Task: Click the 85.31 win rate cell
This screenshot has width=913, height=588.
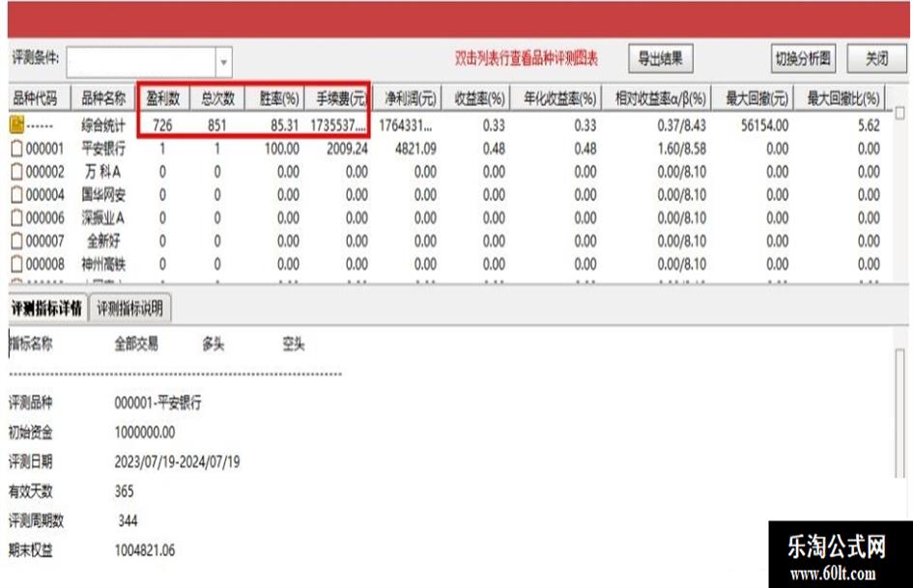Action: [285, 126]
